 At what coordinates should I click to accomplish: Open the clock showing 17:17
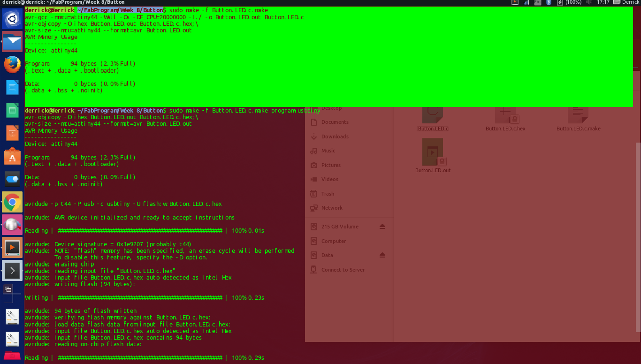(x=603, y=2)
